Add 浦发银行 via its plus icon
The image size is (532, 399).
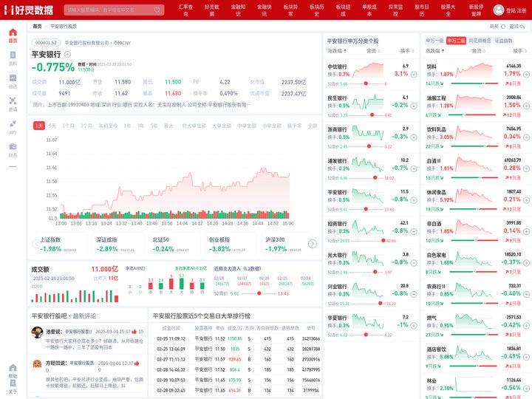tap(414, 168)
